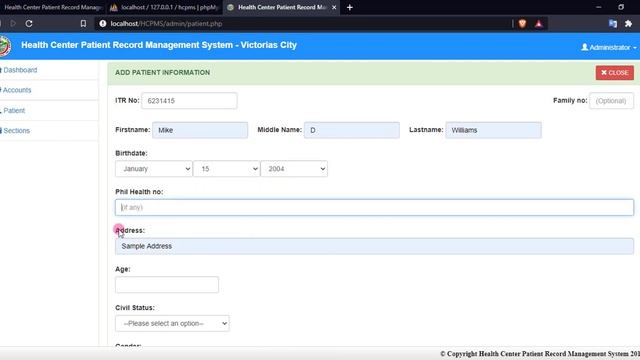Close the active Health Center tab
The width and height of the screenshot is (640, 360).
tap(334, 7)
